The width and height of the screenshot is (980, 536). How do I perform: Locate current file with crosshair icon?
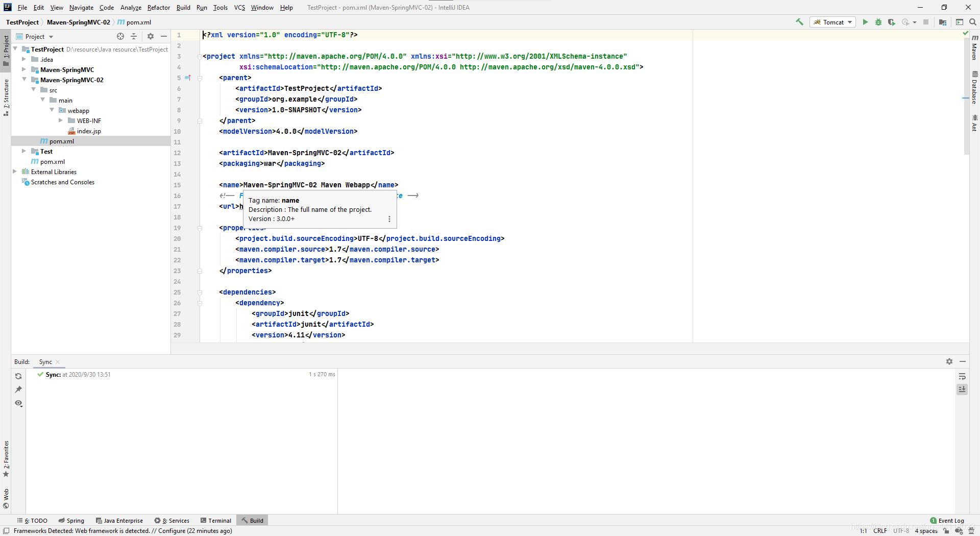[120, 36]
